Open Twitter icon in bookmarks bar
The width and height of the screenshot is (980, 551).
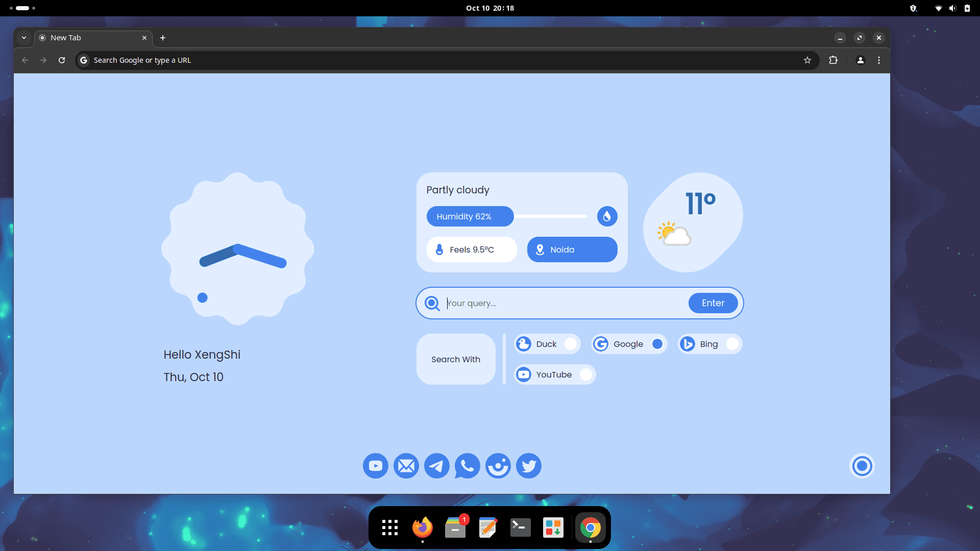pyautogui.click(x=528, y=466)
